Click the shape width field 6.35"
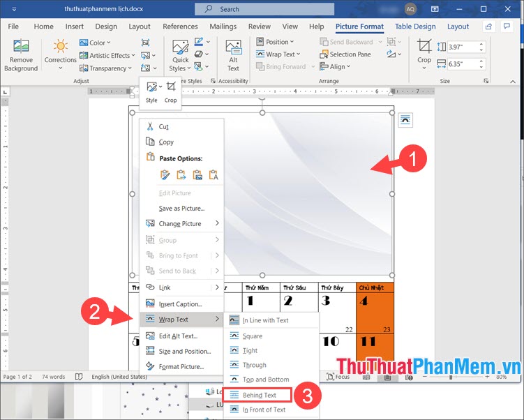Screen dimensions: 524x420 462,64
